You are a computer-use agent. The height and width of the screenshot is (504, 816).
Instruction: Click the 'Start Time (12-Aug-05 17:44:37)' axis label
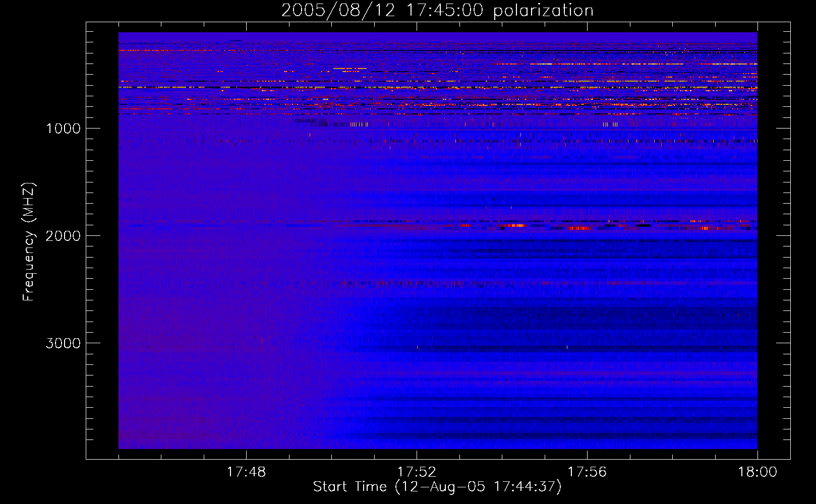click(x=437, y=487)
